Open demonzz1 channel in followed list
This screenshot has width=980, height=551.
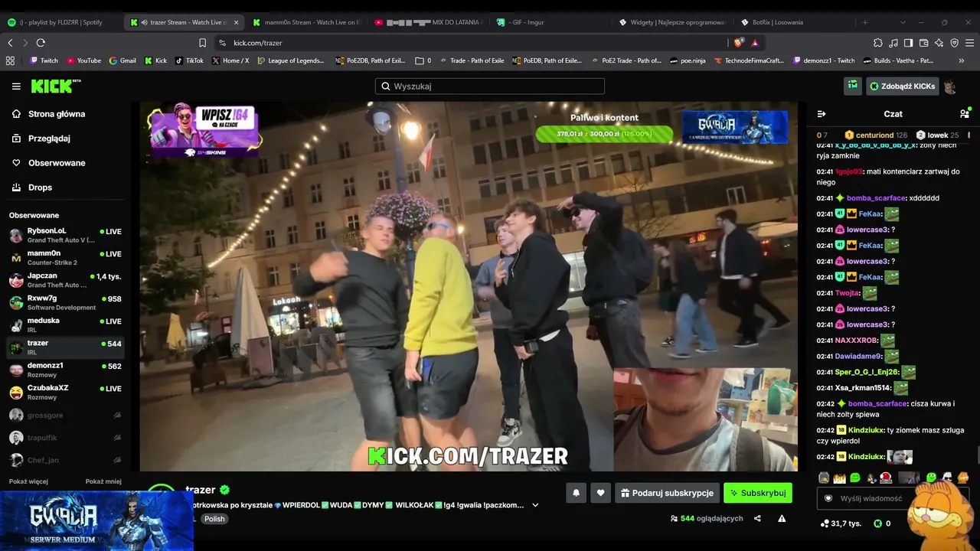pos(65,370)
